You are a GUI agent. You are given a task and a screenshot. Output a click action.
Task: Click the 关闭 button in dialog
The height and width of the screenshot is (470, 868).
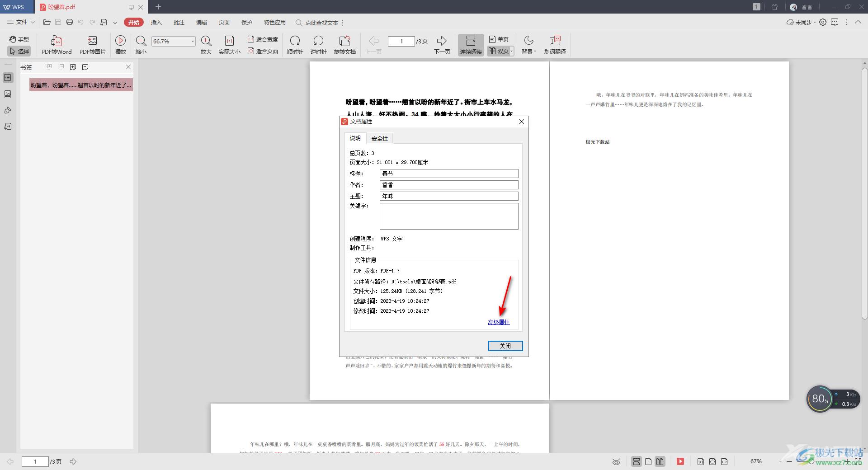pyautogui.click(x=505, y=346)
